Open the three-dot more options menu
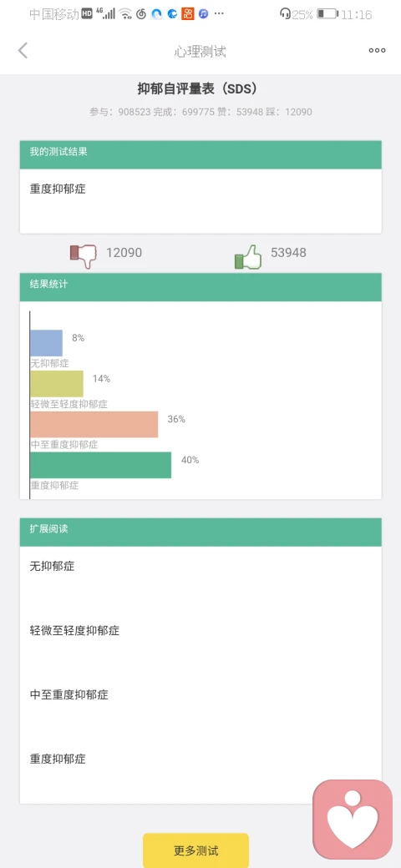 tap(377, 51)
